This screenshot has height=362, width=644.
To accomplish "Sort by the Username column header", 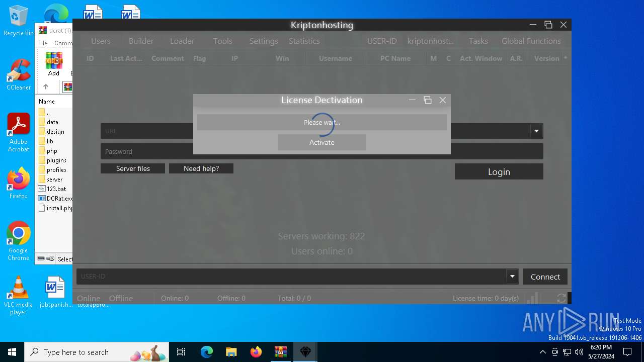I will (x=336, y=58).
